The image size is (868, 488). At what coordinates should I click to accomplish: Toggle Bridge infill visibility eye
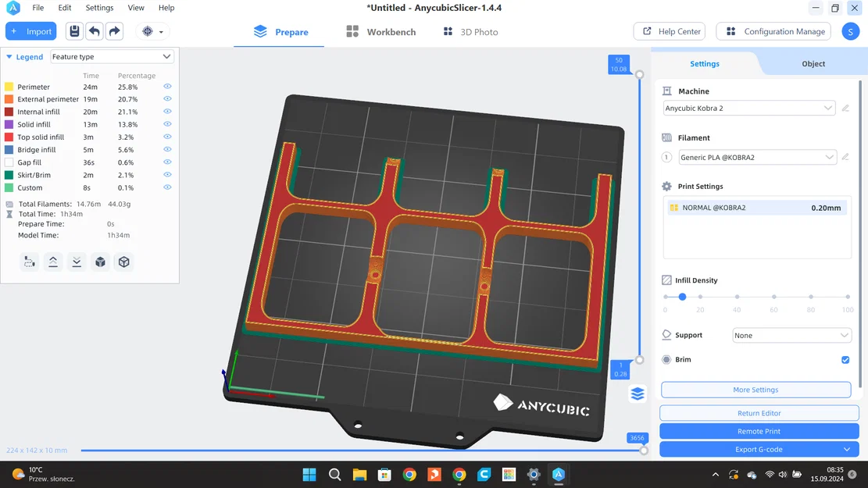[167, 149]
